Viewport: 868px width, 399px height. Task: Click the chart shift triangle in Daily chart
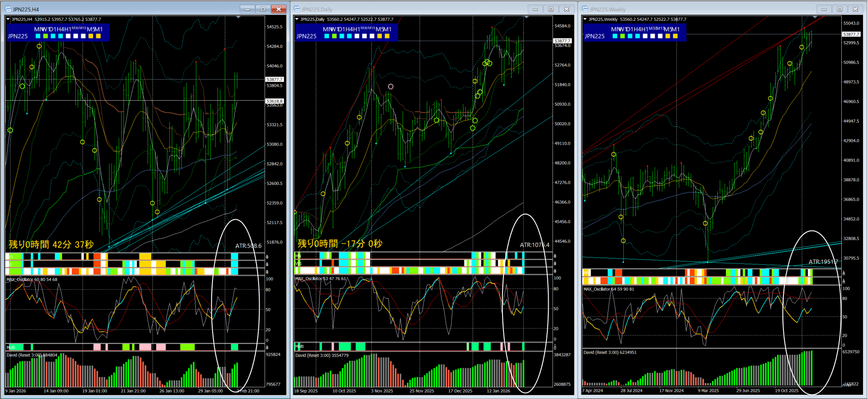(526, 17)
